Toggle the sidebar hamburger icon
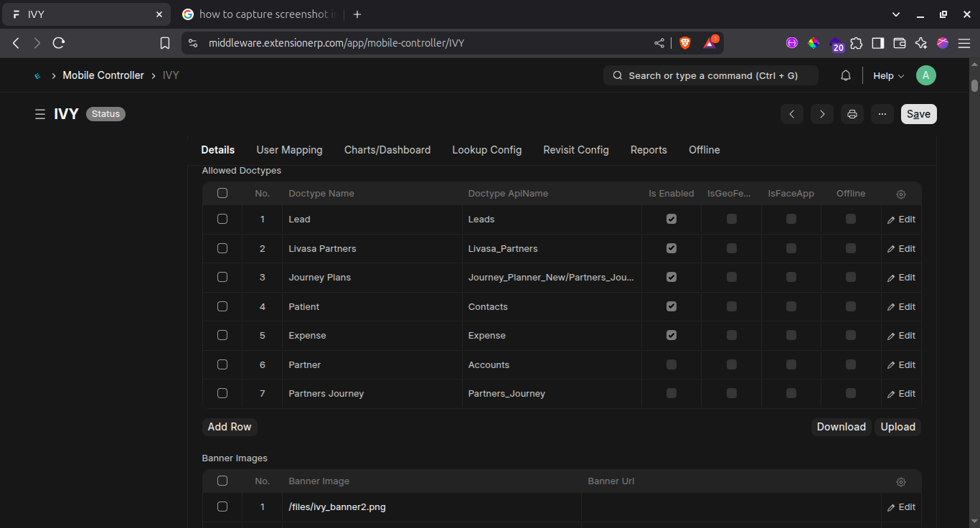The height and width of the screenshot is (528, 980). [x=40, y=114]
